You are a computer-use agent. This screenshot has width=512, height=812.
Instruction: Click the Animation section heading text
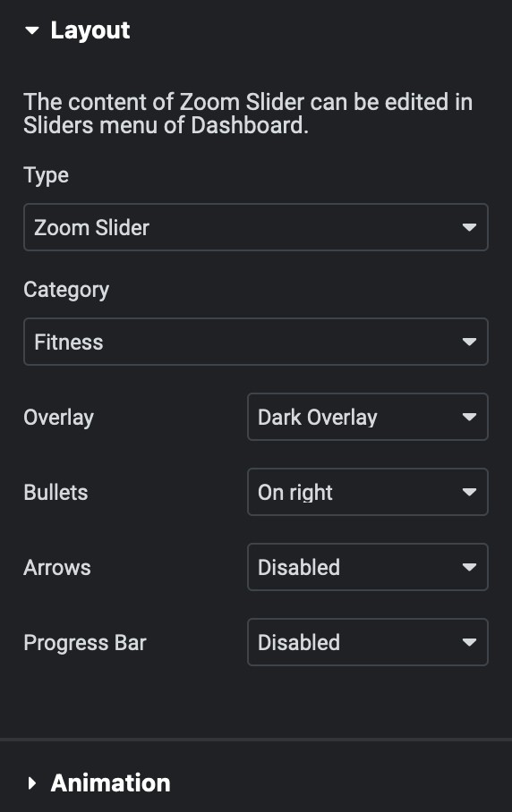110,783
